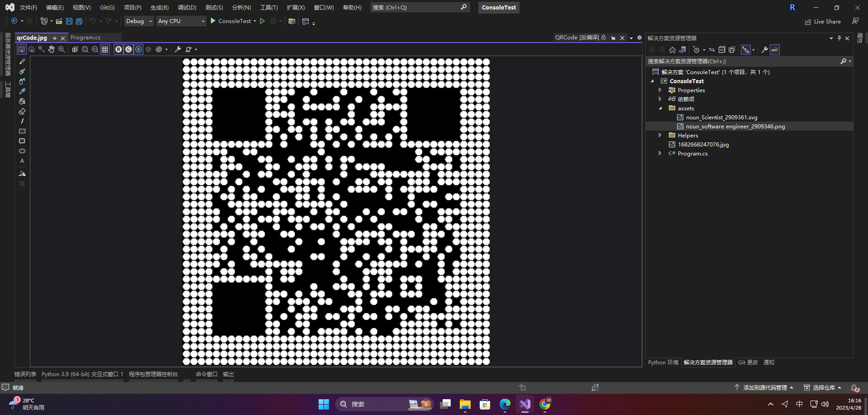
Task: Select 1682668247076.jpg in Solution Explorer
Action: [703, 145]
